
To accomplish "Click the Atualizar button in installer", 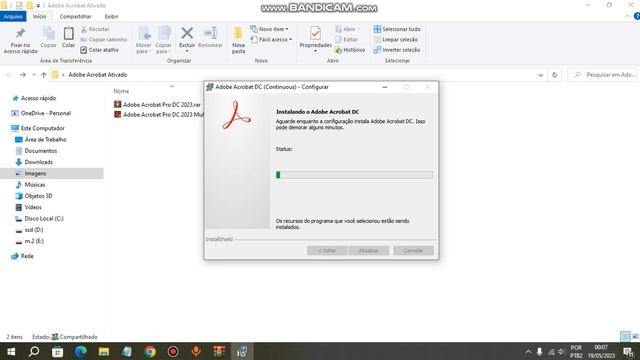I will (x=369, y=250).
